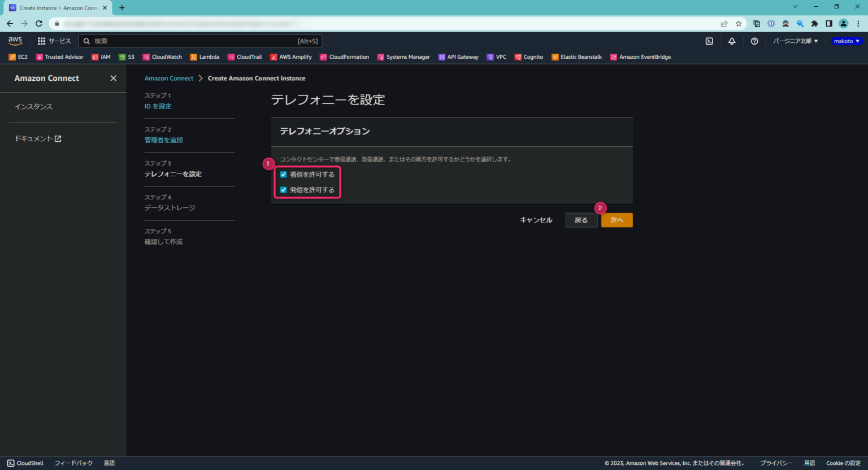Viewport: 868px width, 470px height.
Task: Open the Amazon Connect breadcrumb link
Action: point(169,78)
